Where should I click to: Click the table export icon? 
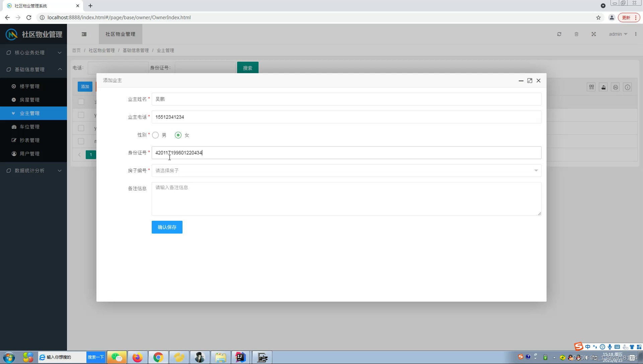pos(603,87)
